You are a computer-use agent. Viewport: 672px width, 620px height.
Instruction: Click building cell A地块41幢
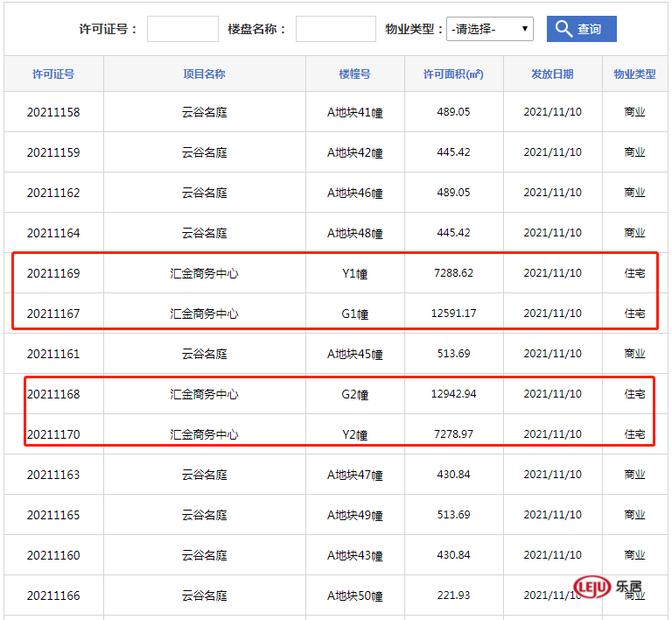pos(355,112)
